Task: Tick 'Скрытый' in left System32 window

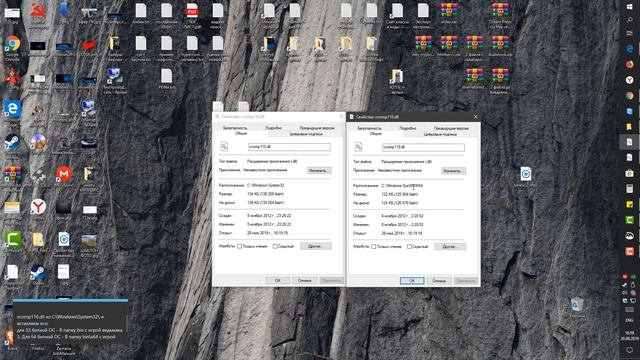Action: 275,246
